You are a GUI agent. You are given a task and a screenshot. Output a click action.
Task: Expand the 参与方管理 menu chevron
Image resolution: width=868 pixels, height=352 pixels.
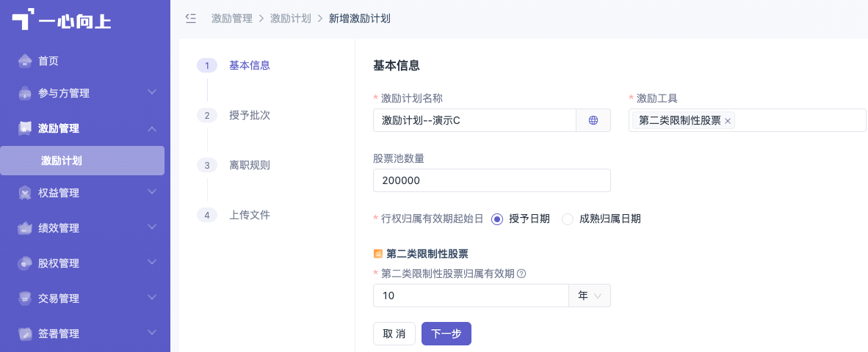(152, 92)
